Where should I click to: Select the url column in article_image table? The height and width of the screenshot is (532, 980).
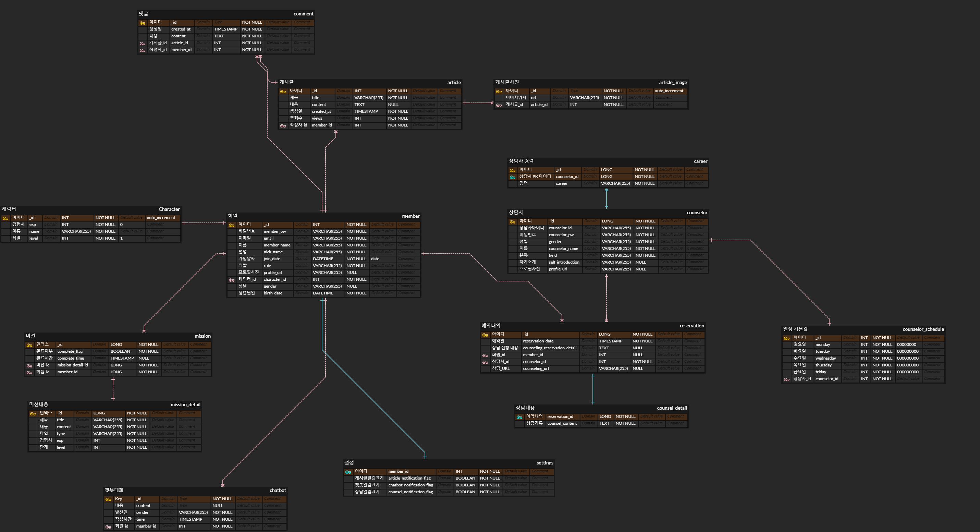534,97
